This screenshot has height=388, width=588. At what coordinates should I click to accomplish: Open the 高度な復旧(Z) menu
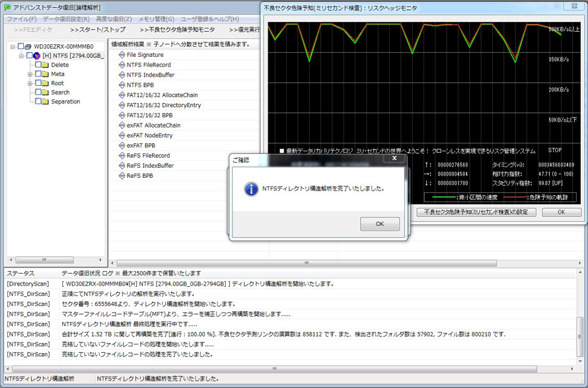pos(114,19)
